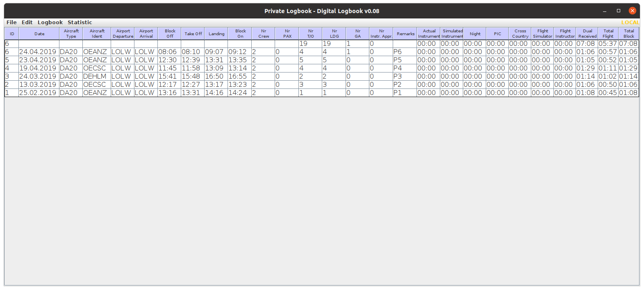644x290 pixels.
Task: Click the Total Block summary cell 07:08
Action: (x=628, y=44)
